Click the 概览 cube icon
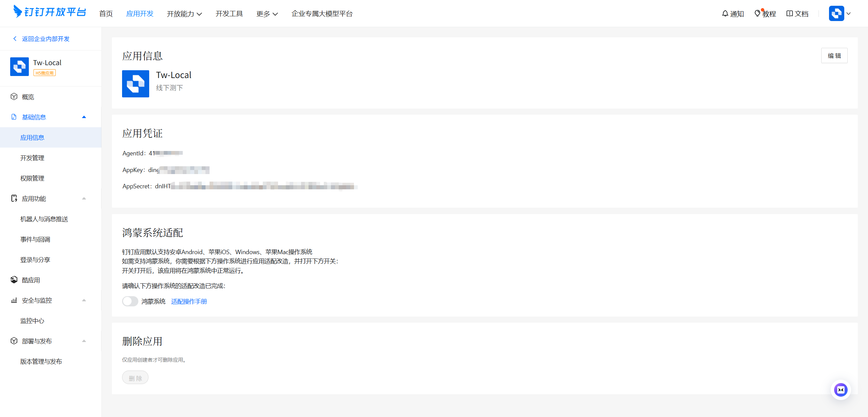This screenshot has height=417, width=868. 14,97
